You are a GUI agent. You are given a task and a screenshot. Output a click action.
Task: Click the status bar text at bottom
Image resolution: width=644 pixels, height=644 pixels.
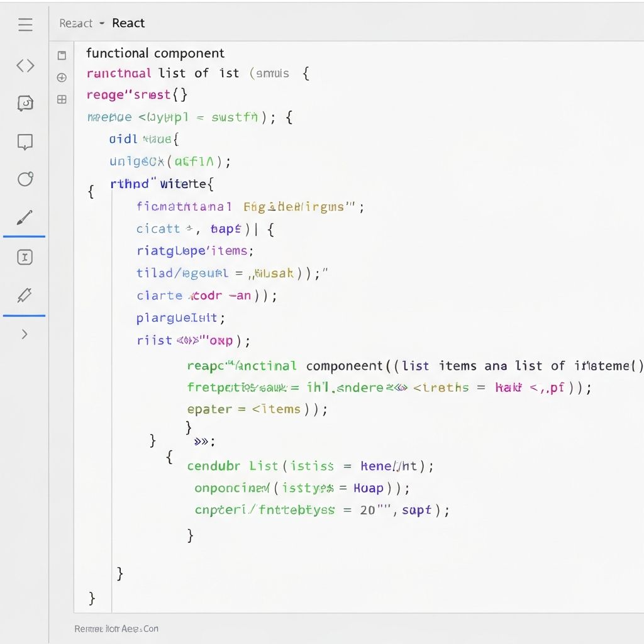[116, 628]
